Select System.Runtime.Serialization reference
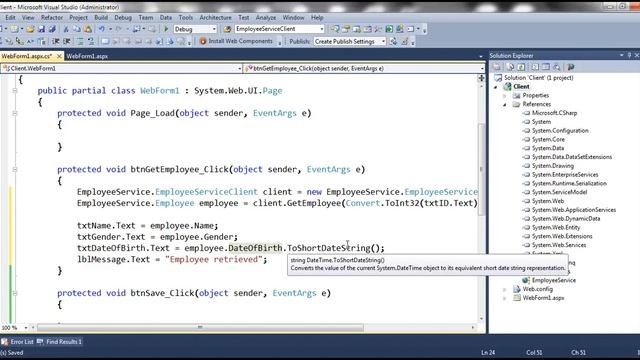 [569, 184]
